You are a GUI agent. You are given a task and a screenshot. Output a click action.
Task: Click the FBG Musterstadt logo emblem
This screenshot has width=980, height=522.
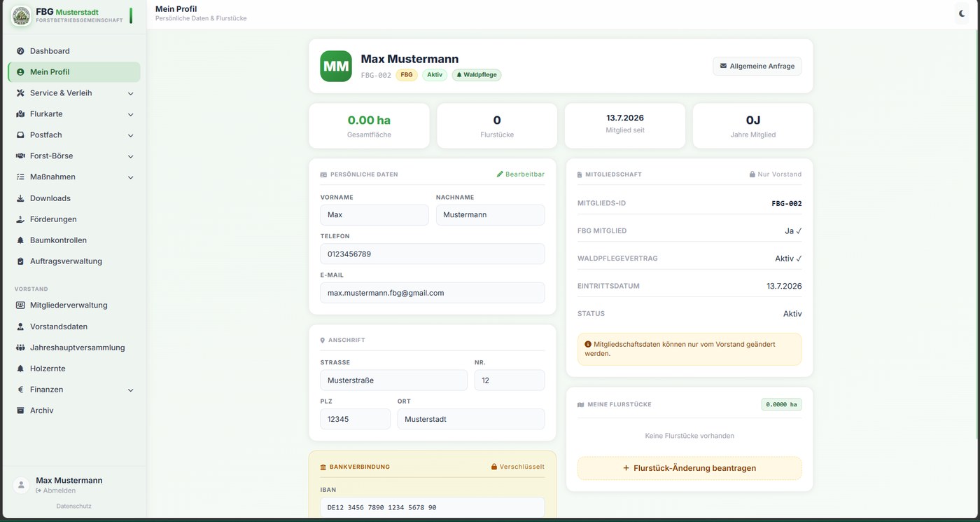(x=21, y=15)
